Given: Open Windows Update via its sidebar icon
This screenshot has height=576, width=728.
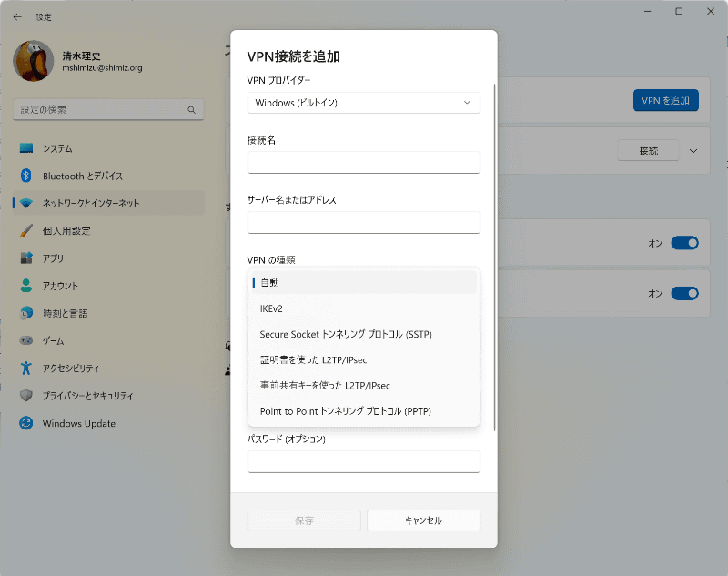Looking at the screenshot, I should click(26, 423).
